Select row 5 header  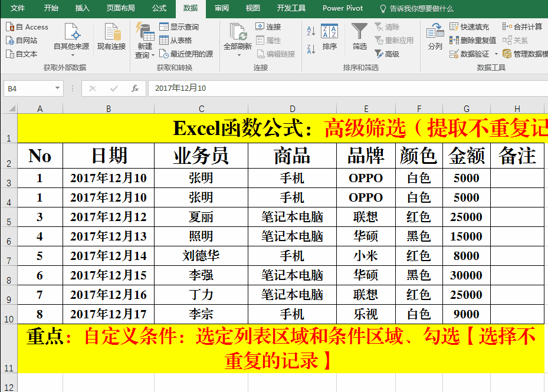pos(9,218)
